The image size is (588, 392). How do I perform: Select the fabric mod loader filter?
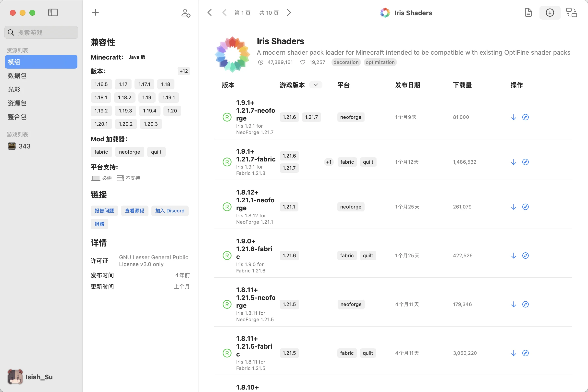tap(101, 152)
